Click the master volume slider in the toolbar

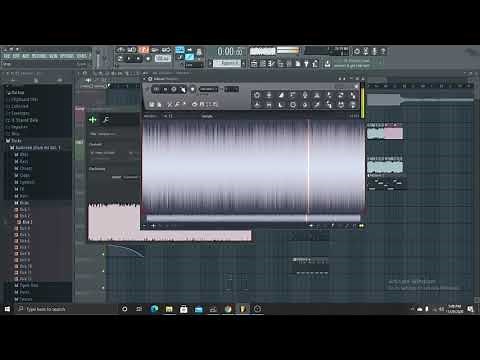coord(98,59)
